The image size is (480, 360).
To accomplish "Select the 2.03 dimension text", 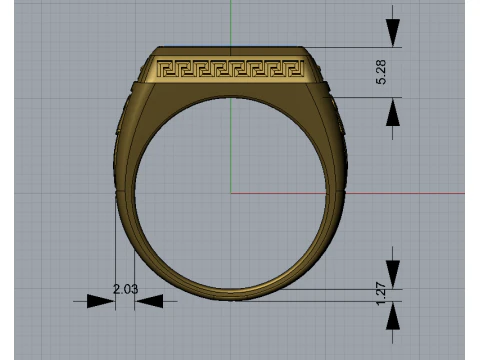I will click(x=125, y=289).
